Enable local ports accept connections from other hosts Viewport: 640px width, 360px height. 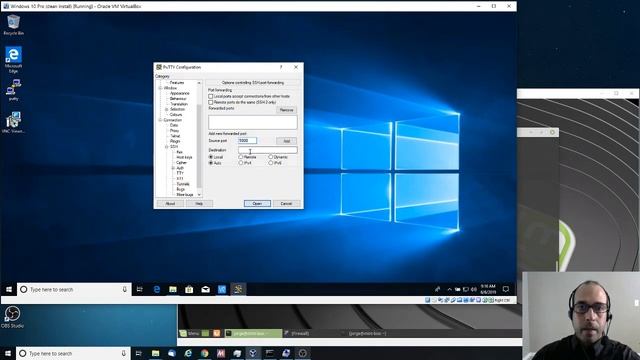[211, 96]
